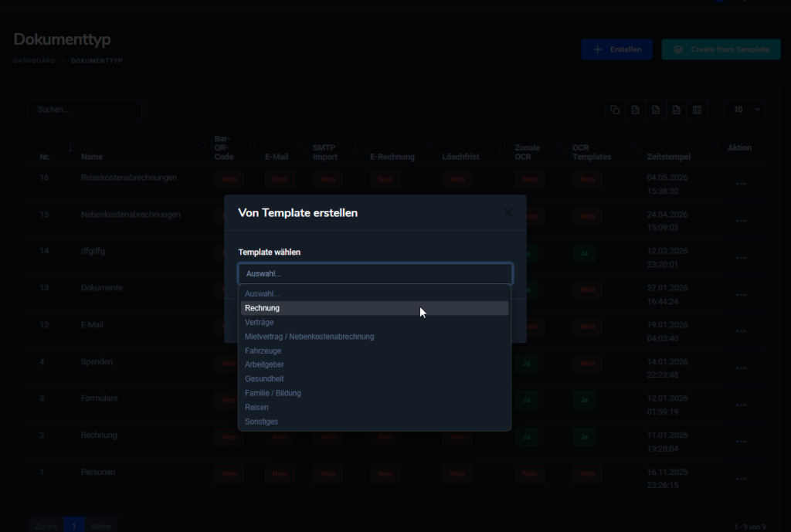Select page 1 in pagination

click(x=73, y=526)
